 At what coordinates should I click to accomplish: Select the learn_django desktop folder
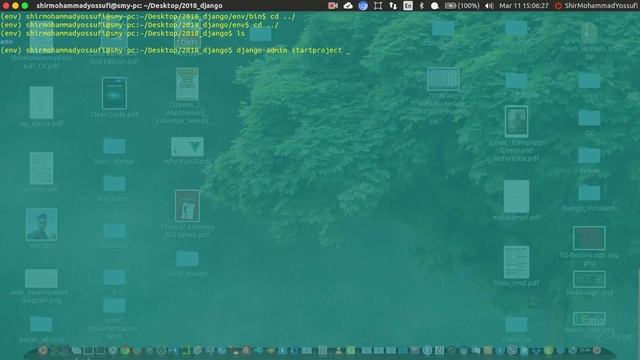[x=114, y=151]
